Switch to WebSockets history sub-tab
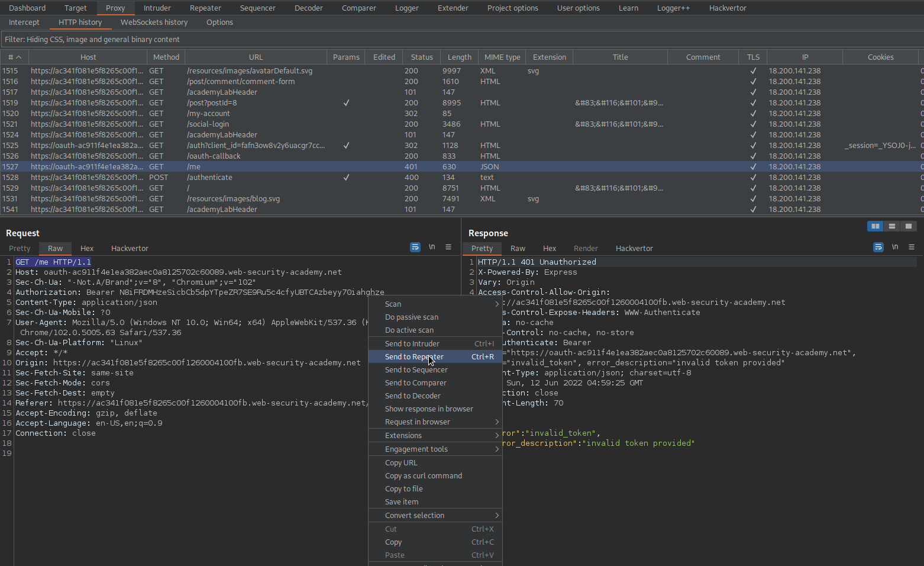 click(x=154, y=22)
